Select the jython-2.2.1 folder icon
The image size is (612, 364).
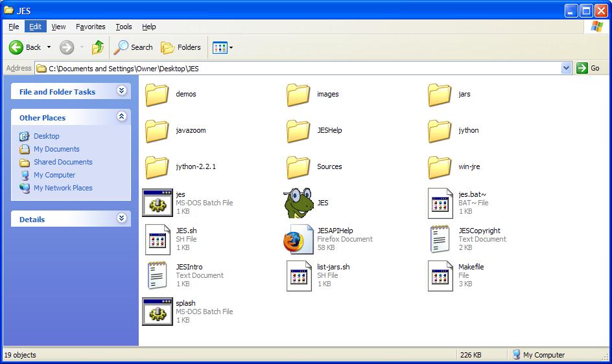click(157, 166)
